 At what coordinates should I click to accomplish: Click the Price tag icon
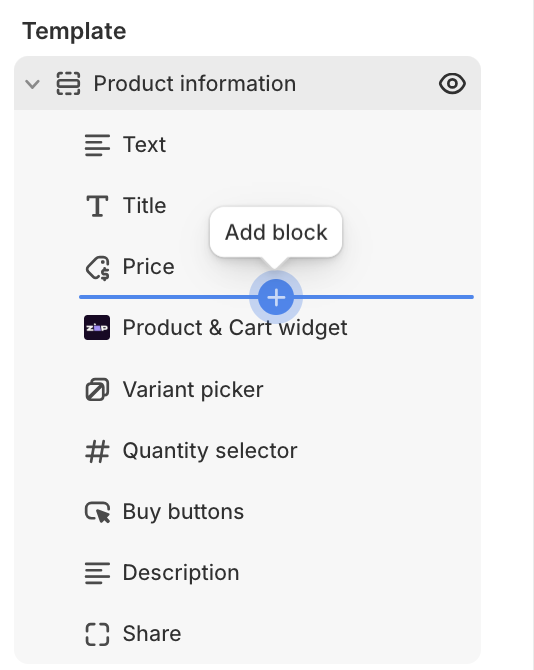(97, 268)
